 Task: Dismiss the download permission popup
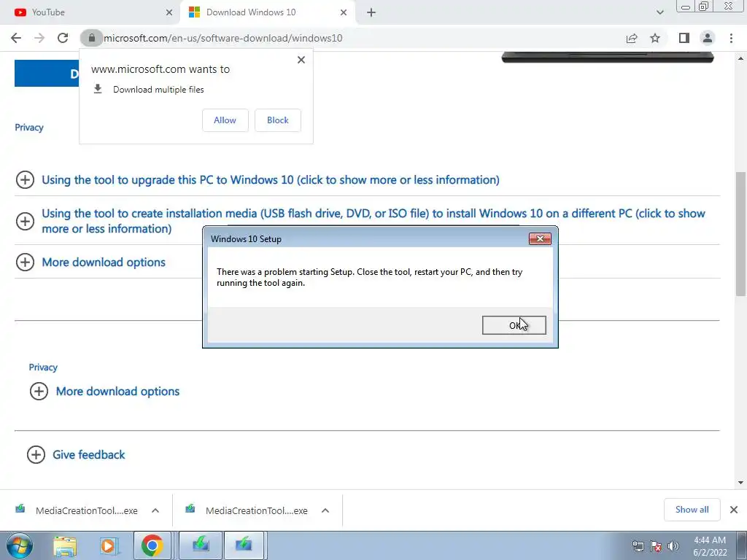(x=301, y=60)
